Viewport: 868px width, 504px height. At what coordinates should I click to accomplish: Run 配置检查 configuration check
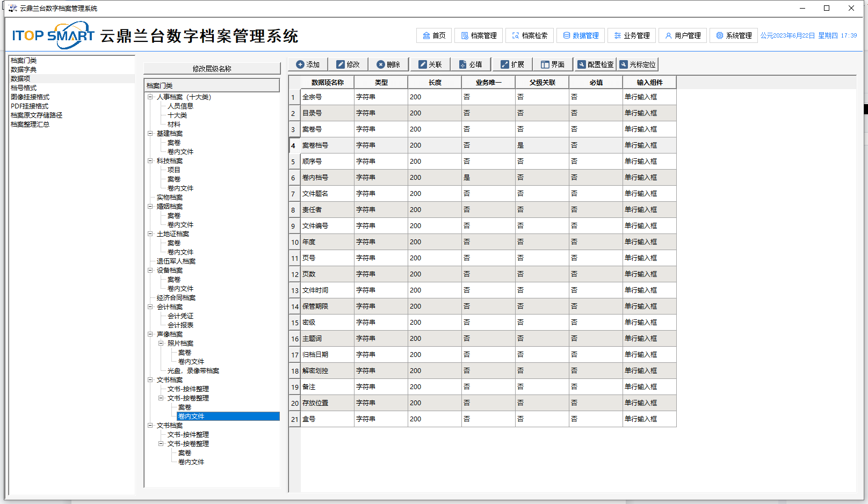(595, 64)
